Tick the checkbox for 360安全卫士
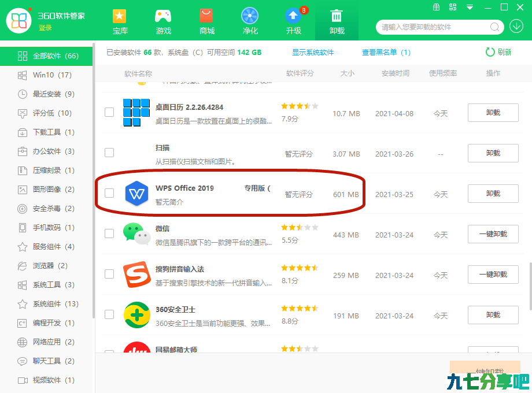The width and height of the screenshot is (532, 393). tap(109, 314)
